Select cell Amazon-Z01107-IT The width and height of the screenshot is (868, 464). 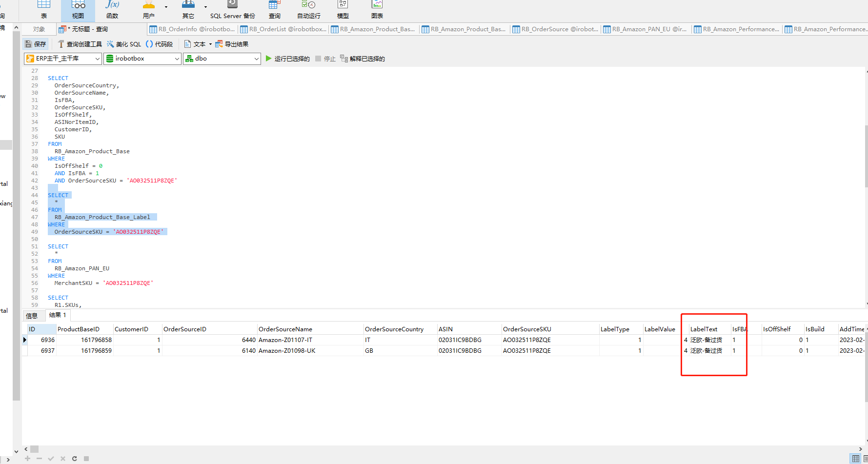point(310,340)
